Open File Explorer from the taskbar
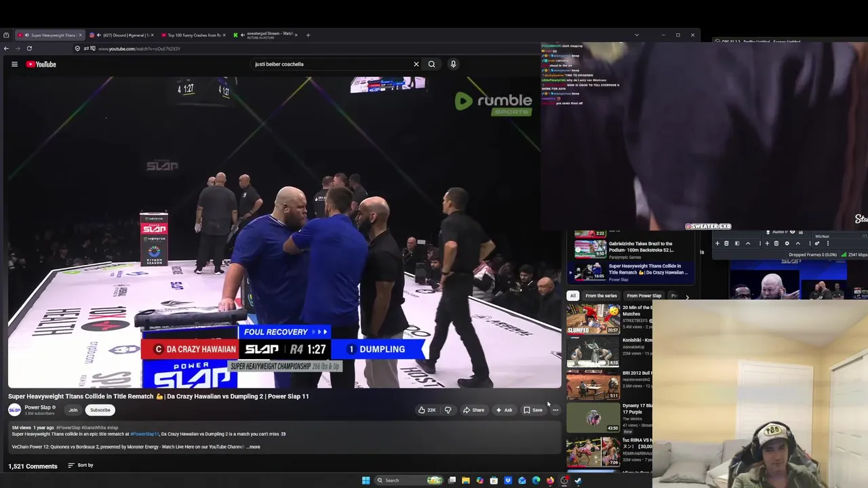The image size is (868, 488). point(466,481)
